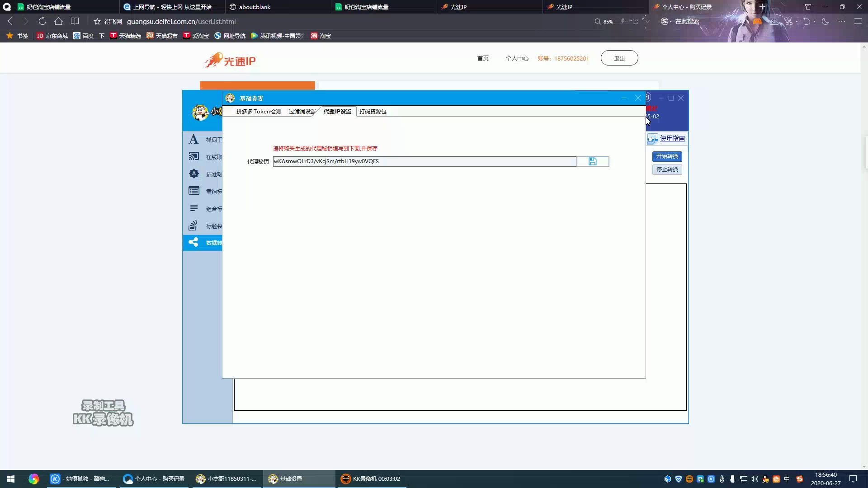Screen dimensions: 868x488
Task: Toggle night mode moon icon
Action: point(826,21)
